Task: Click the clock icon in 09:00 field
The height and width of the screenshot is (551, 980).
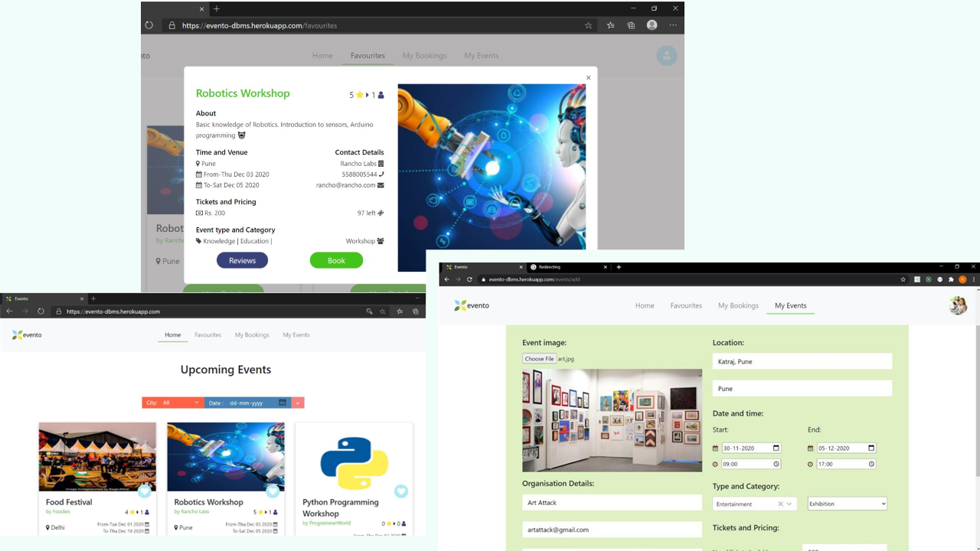Action: [776, 465]
